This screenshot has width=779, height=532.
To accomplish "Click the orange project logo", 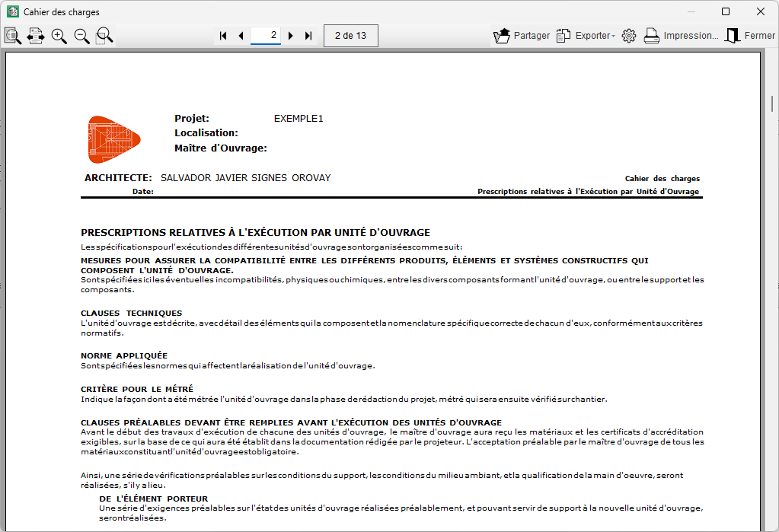I will point(114,139).
